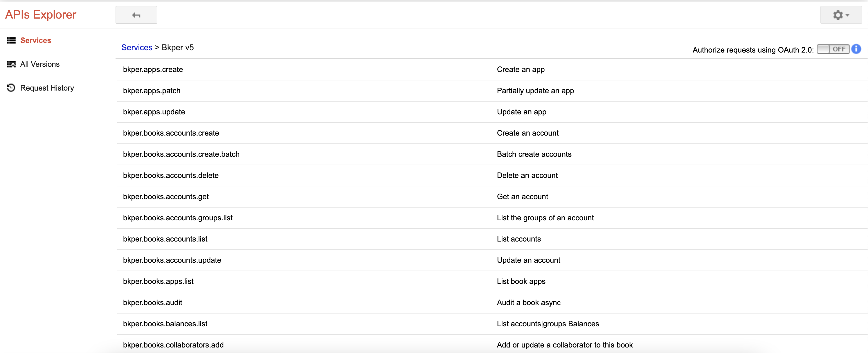Viewport: 868px width, 353px height.
Task: Click the Create an account description
Action: [527, 133]
